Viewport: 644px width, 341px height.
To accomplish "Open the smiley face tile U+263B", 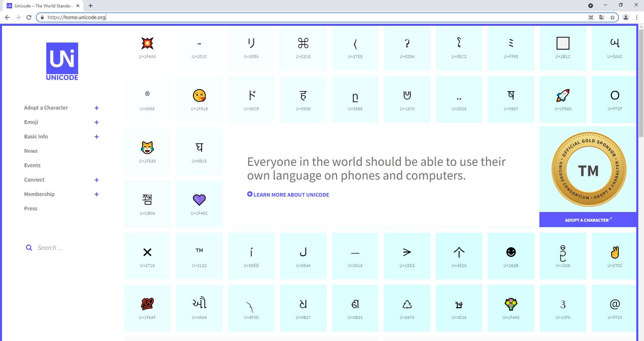I will [511, 256].
